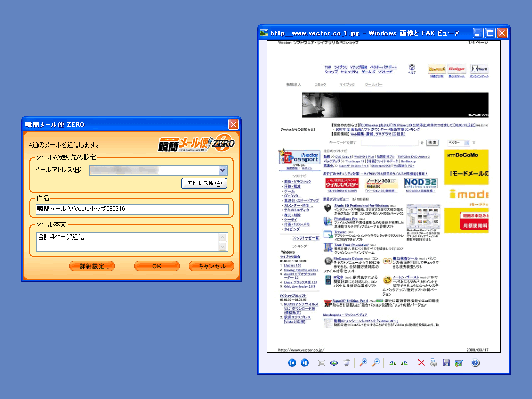Open viewer help icon
This screenshot has height=399, width=532.
tap(475, 363)
